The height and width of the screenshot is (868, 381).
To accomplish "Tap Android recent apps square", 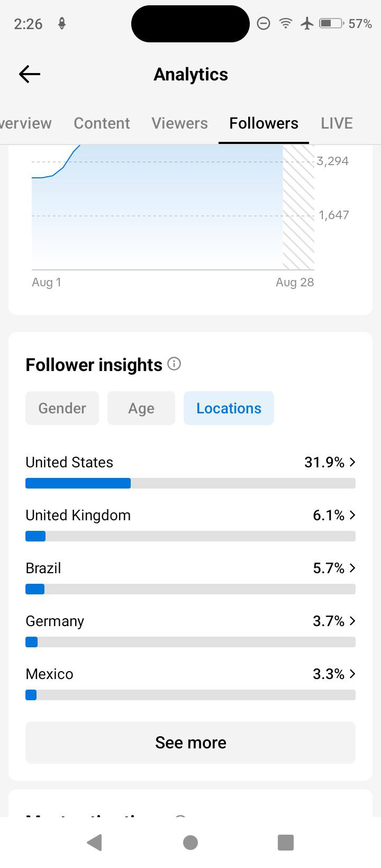I will pyautogui.click(x=286, y=842).
